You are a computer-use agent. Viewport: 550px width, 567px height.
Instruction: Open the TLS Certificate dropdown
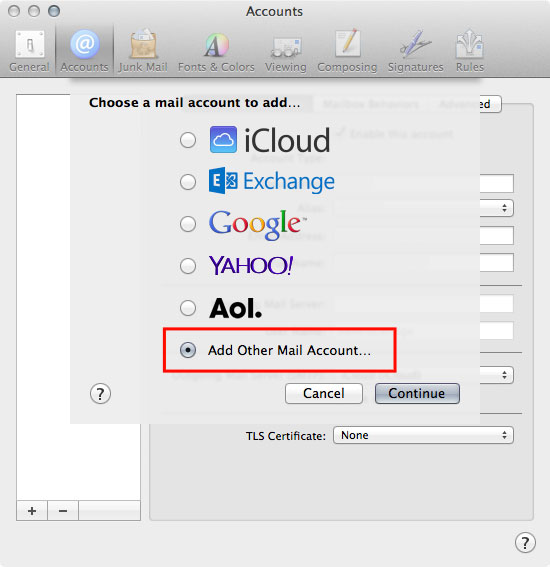423,435
